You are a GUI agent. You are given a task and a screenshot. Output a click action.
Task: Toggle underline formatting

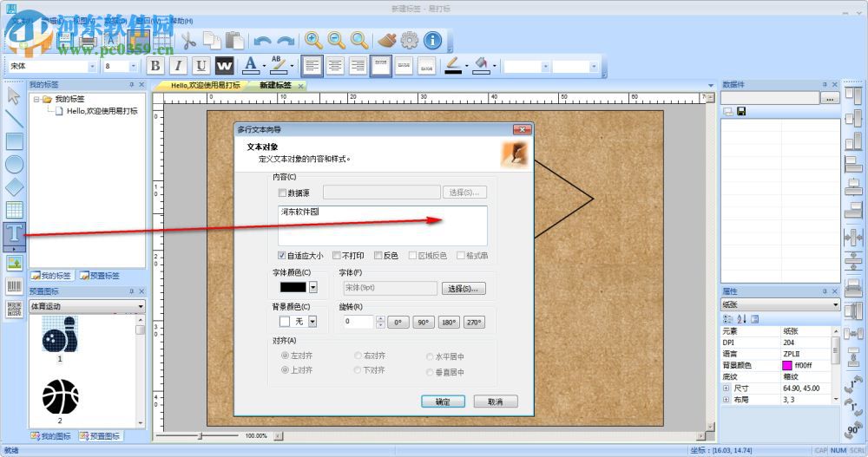201,66
